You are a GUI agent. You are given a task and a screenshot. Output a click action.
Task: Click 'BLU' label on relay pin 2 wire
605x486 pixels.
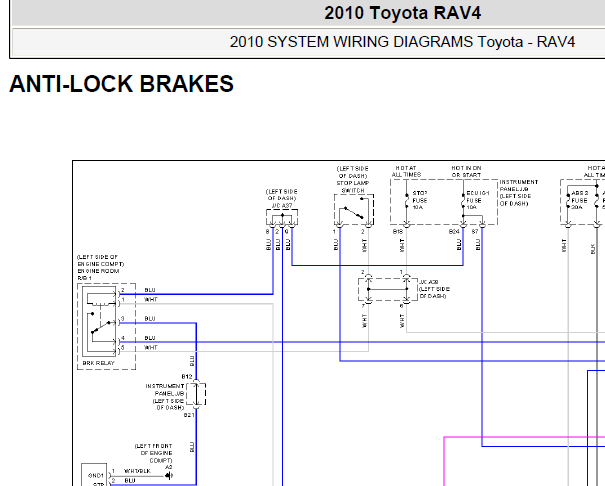[x=150, y=290]
